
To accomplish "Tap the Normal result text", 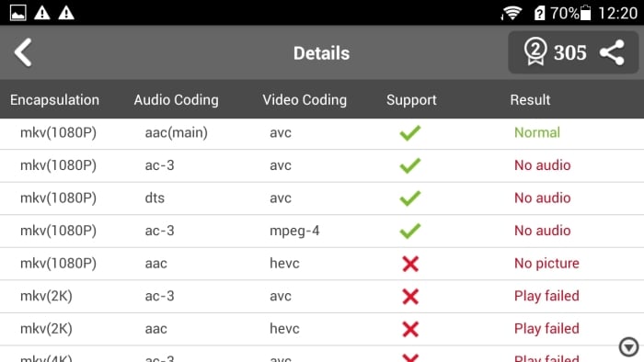I will tap(536, 132).
